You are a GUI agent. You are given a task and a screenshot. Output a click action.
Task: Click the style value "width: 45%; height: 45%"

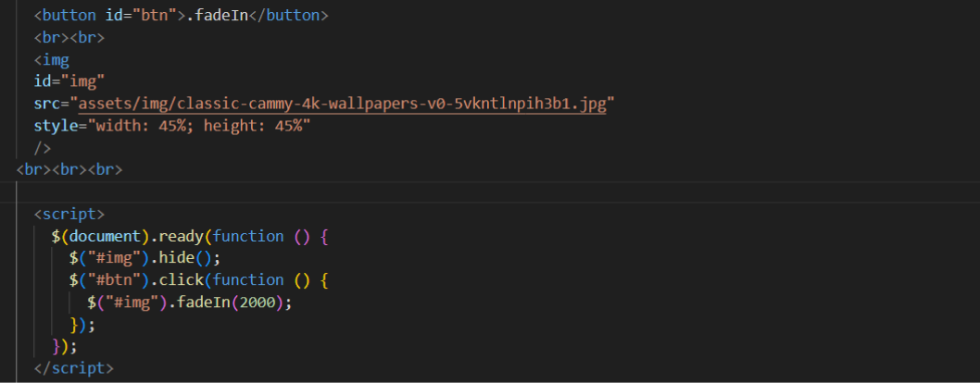tap(199, 126)
